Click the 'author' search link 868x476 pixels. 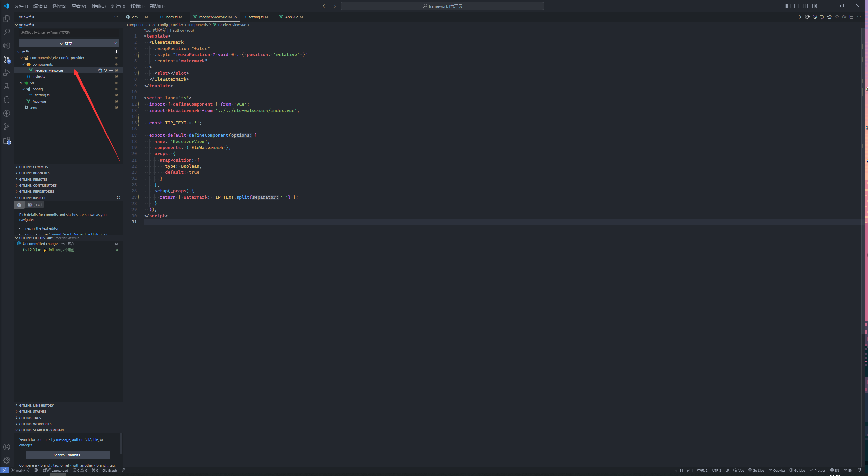pyautogui.click(x=77, y=440)
